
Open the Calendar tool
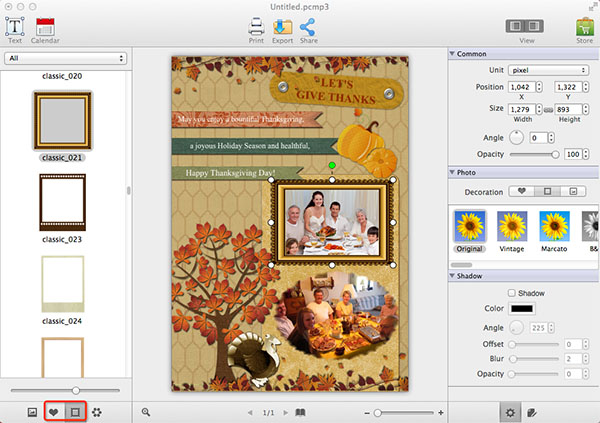pos(45,28)
